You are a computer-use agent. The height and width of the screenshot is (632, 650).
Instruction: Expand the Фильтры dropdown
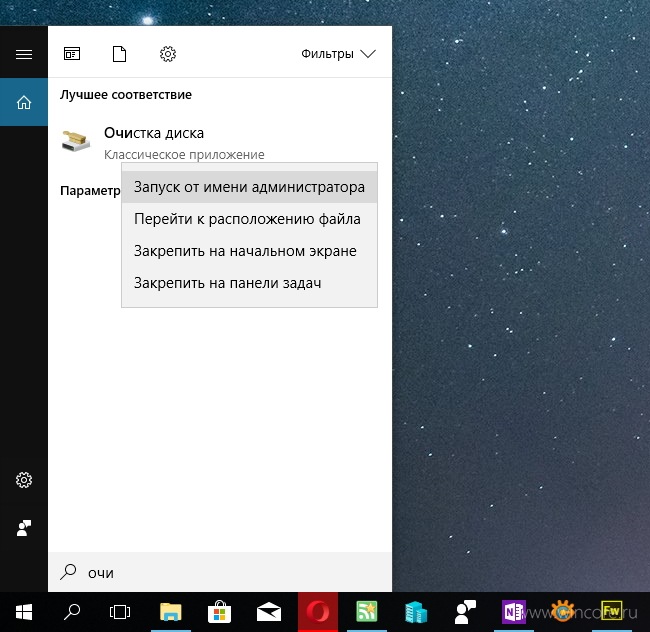[338, 54]
